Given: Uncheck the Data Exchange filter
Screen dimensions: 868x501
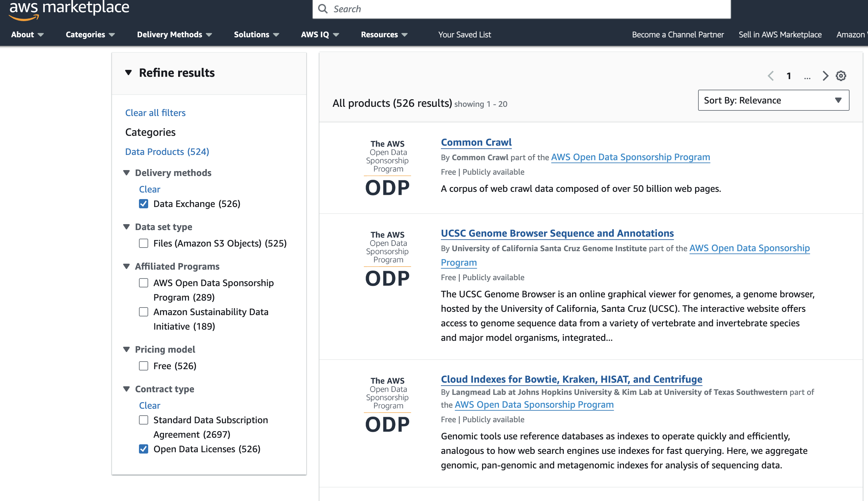Looking at the screenshot, I should (143, 204).
